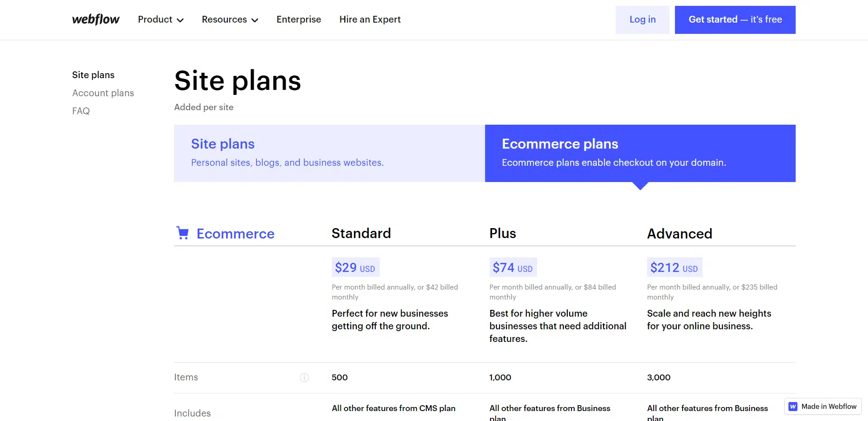This screenshot has width=868, height=421.
Task: Click the $74 USD Plus price
Action: tap(513, 268)
